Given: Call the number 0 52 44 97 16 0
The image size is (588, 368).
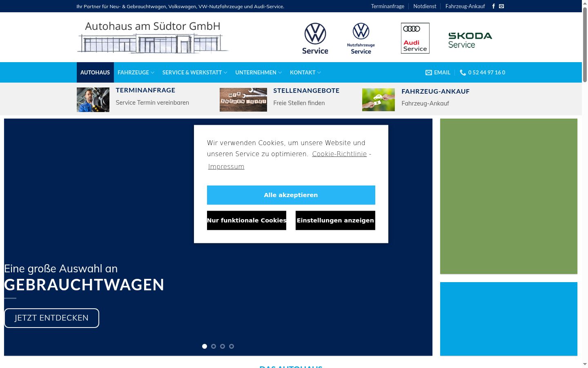Looking at the screenshot, I should pos(483,72).
